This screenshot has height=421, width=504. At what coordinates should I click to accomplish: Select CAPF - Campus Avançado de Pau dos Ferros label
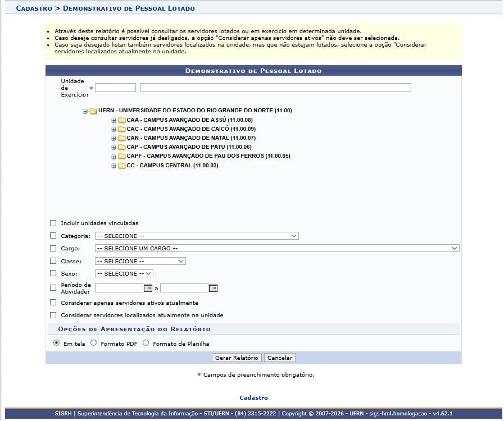(x=208, y=156)
